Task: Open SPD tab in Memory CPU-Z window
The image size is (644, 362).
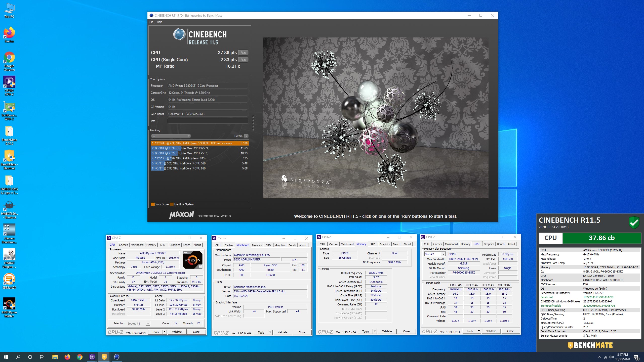Action: pos(373,244)
